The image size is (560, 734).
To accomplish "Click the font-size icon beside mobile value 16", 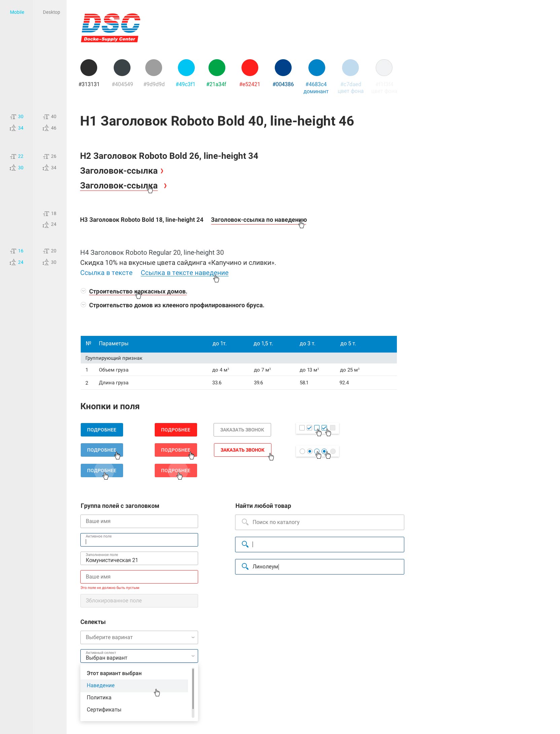I will pos(13,251).
